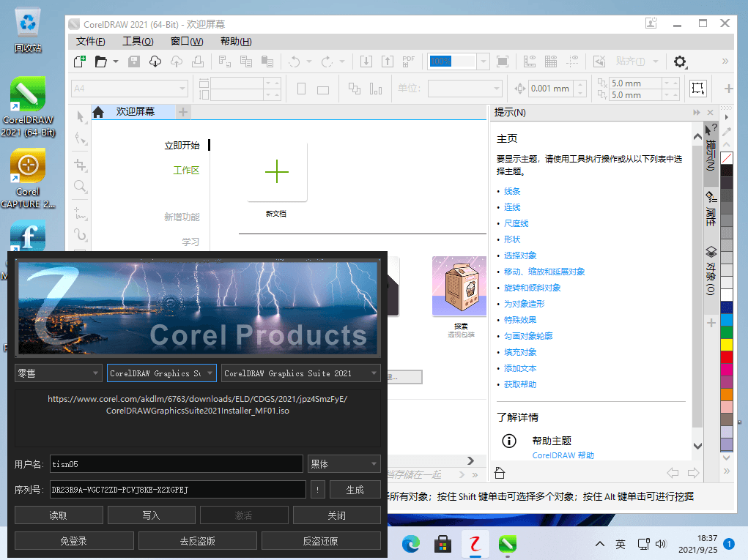Select the 欢迎屏幕 tab

[x=135, y=111]
